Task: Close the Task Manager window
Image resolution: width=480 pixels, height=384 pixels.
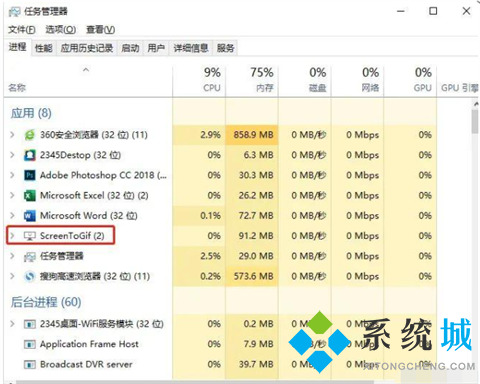Action: (466, 11)
